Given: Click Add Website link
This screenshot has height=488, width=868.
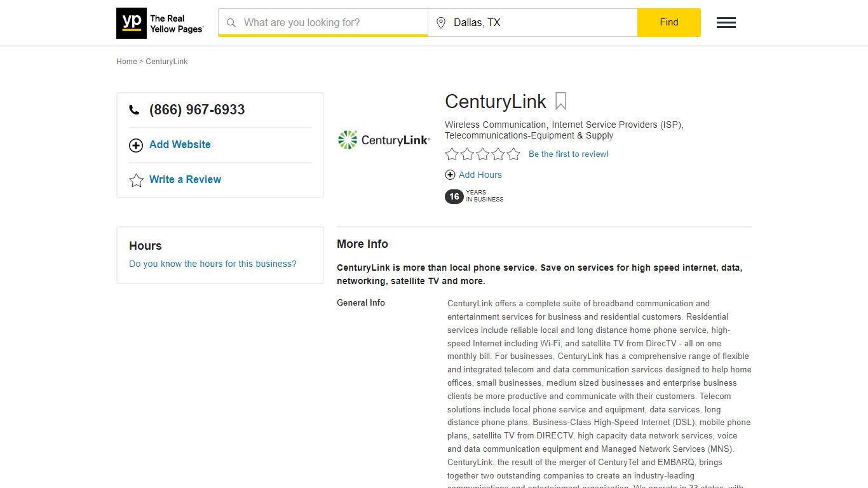Looking at the screenshot, I should (180, 144).
